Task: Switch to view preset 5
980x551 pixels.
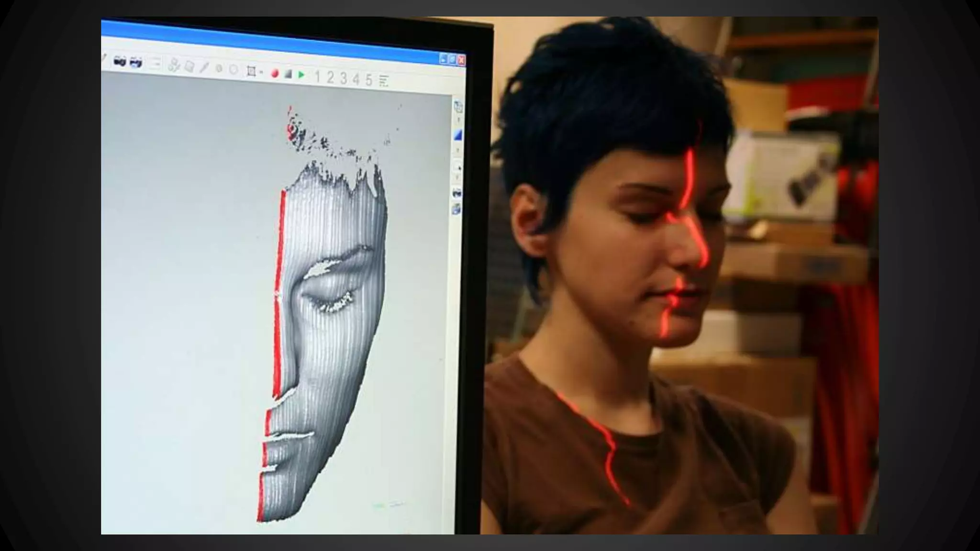Action: (x=369, y=80)
